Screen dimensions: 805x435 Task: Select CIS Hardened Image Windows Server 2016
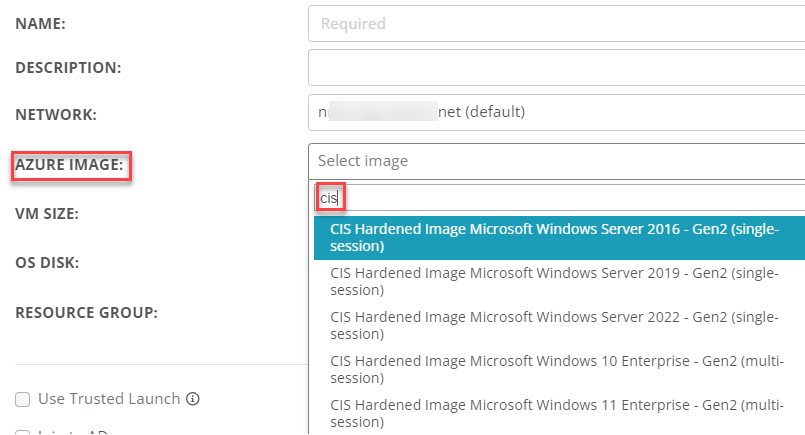click(x=560, y=237)
